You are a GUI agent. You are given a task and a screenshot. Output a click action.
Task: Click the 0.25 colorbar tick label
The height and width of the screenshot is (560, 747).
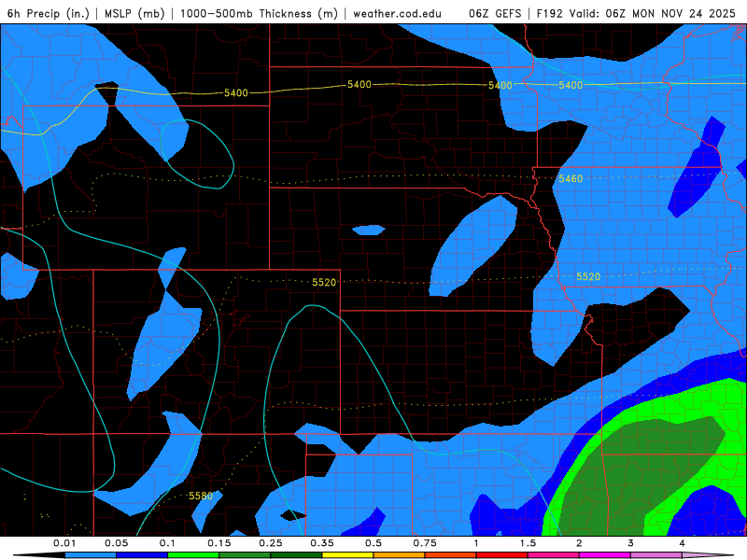[271, 543]
